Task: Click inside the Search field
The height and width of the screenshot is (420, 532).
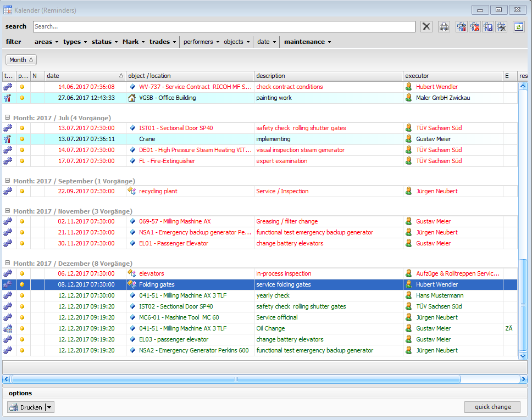Action: (x=220, y=26)
